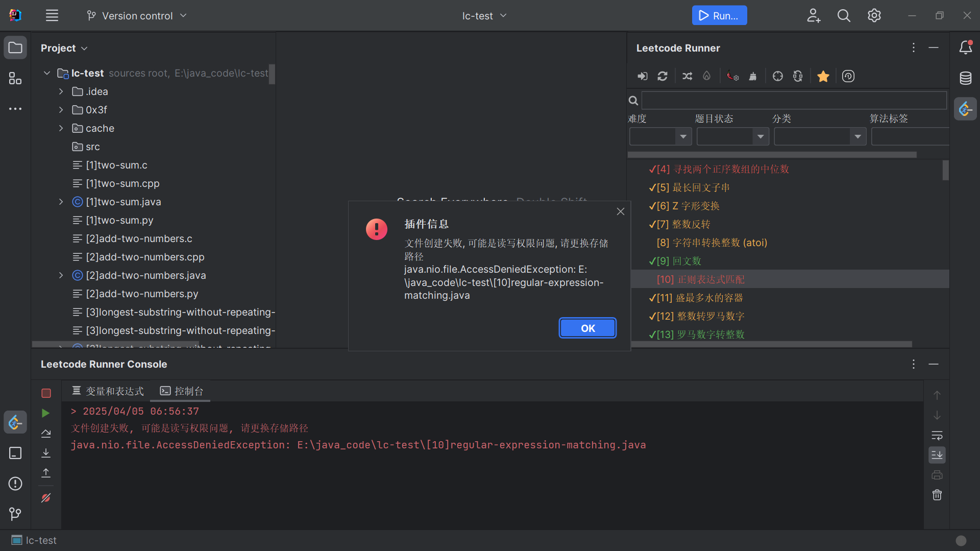Screen dimensions: 980x551
Task: Collapse the lc-test root folder
Action: pyautogui.click(x=47, y=73)
